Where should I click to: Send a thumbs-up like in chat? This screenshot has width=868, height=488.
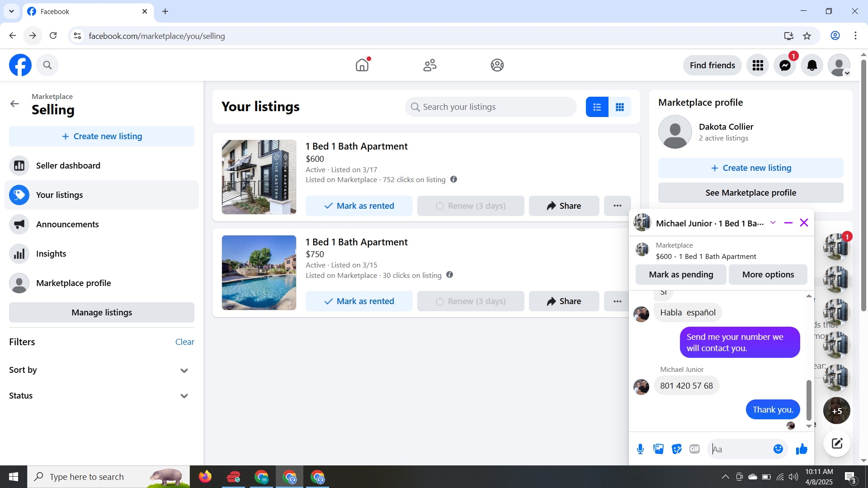(802, 449)
